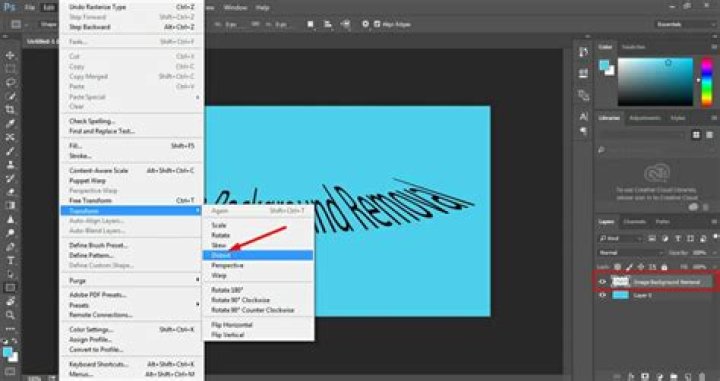Toggle filter for type layers
Viewport: 720px width, 381px height.
click(678, 239)
